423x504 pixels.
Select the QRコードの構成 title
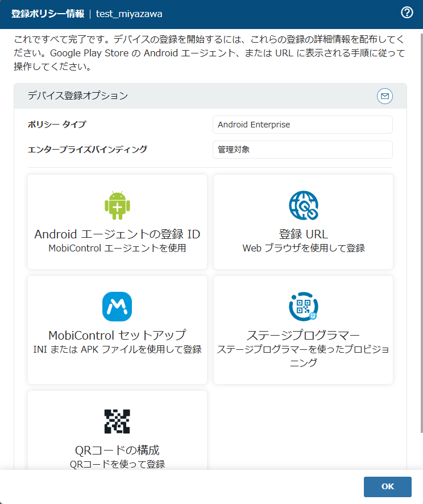click(x=117, y=450)
